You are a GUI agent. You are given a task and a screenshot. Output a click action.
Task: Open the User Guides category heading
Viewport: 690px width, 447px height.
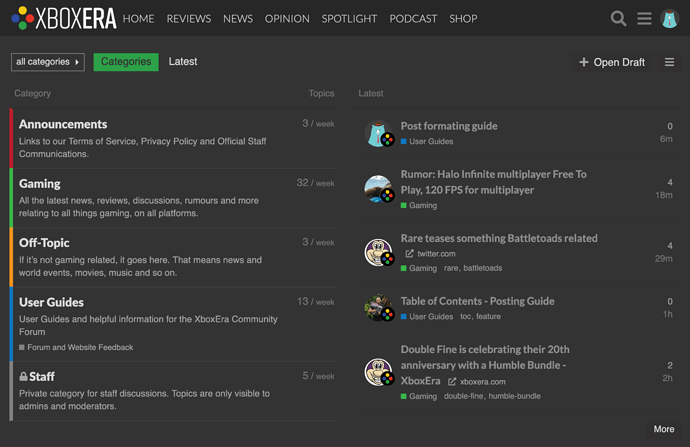click(x=51, y=302)
